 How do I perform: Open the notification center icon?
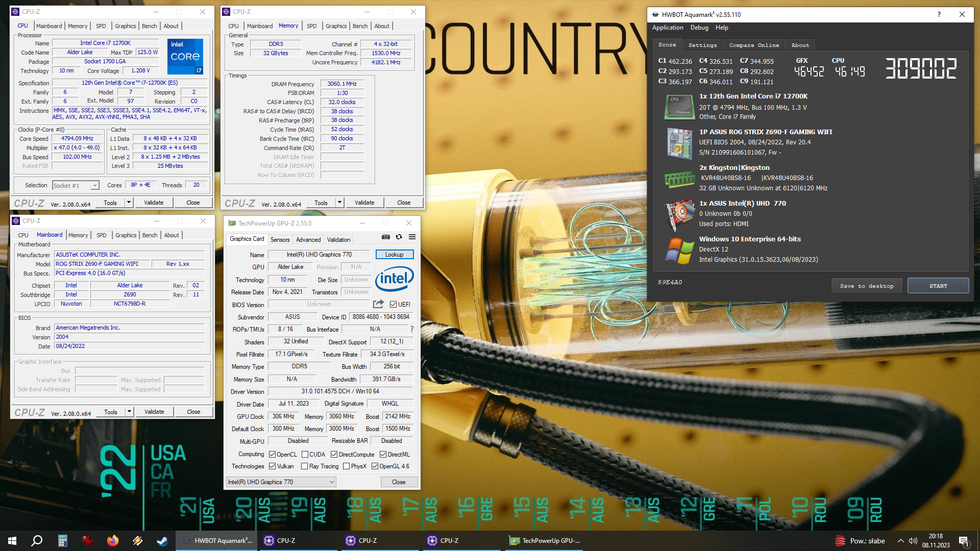964,541
